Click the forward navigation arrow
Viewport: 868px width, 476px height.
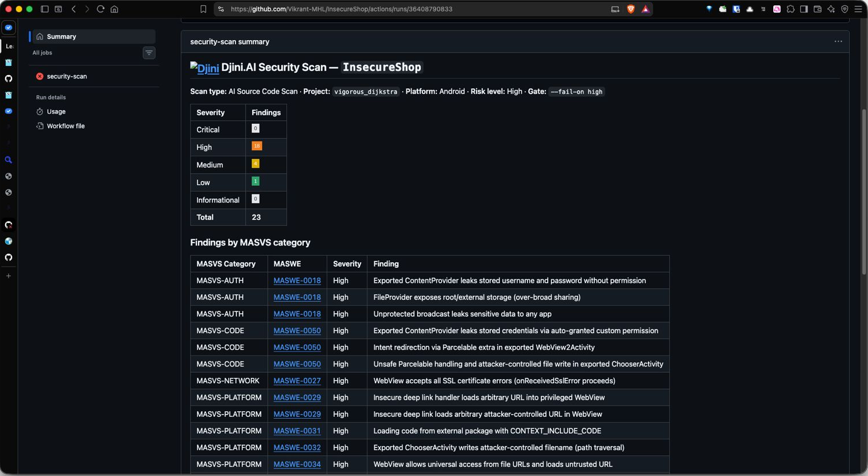pos(87,9)
